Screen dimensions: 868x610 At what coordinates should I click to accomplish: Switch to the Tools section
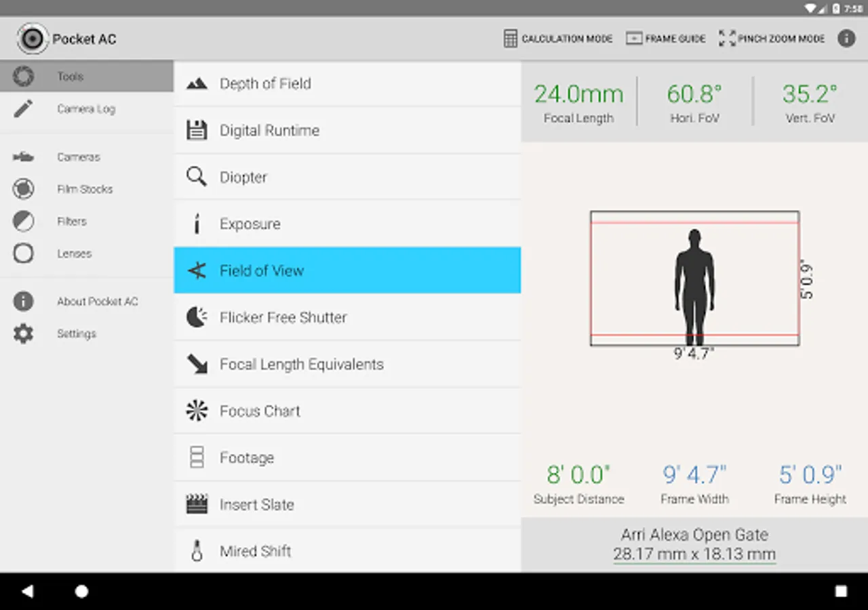87,76
